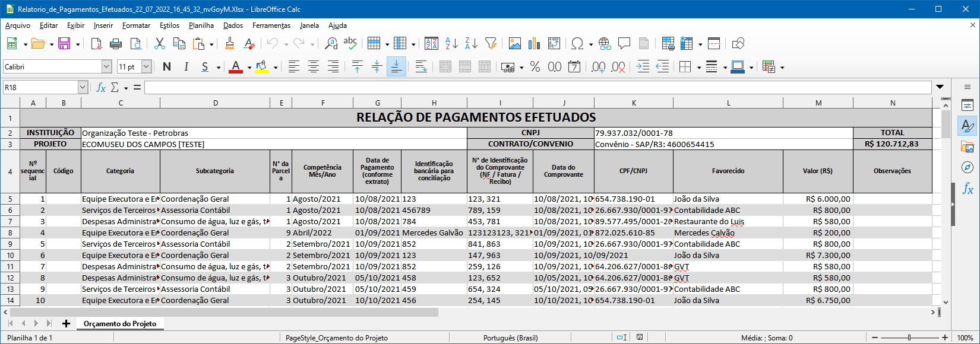Click into the formula input line
Screen dimensions: 980x344
coord(538,88)
